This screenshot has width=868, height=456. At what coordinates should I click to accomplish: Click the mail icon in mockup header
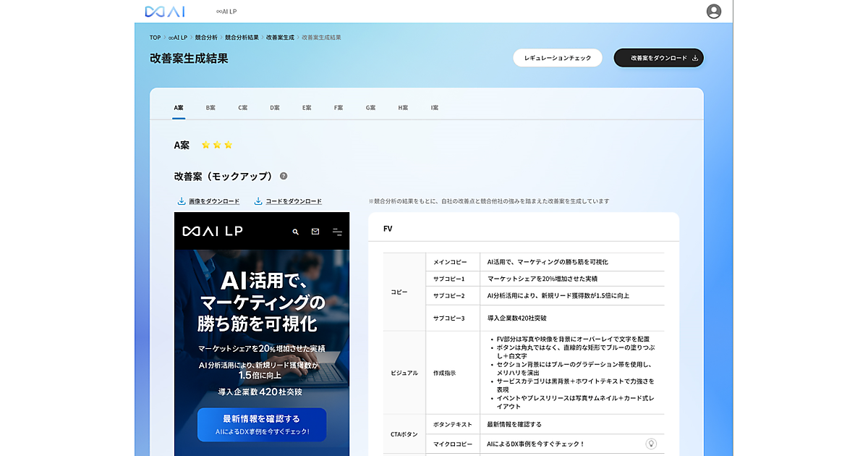[x=315, y=232]
